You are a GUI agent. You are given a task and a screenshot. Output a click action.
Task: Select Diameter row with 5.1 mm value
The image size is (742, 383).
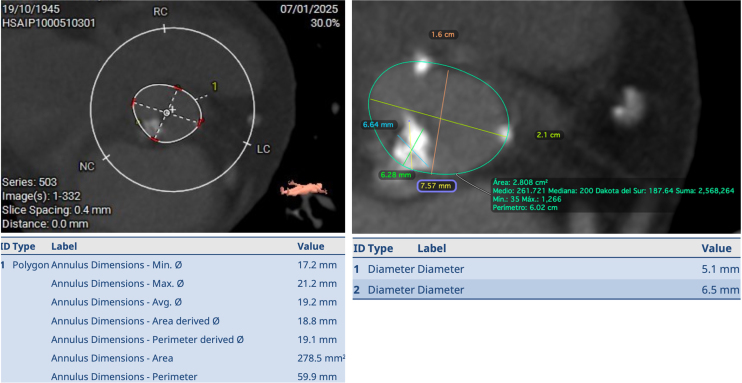pos(547,269)
